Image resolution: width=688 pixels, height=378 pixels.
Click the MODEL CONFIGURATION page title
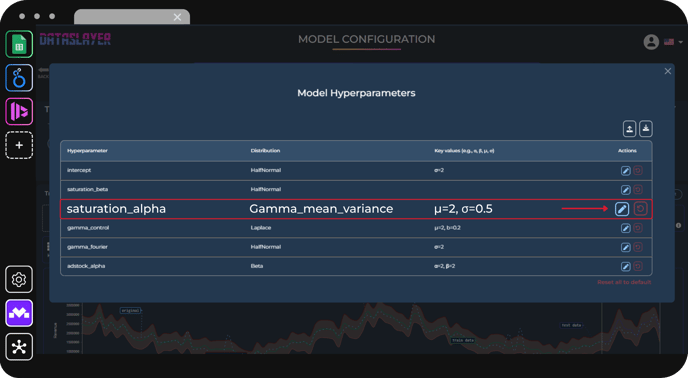click(366, 40)
